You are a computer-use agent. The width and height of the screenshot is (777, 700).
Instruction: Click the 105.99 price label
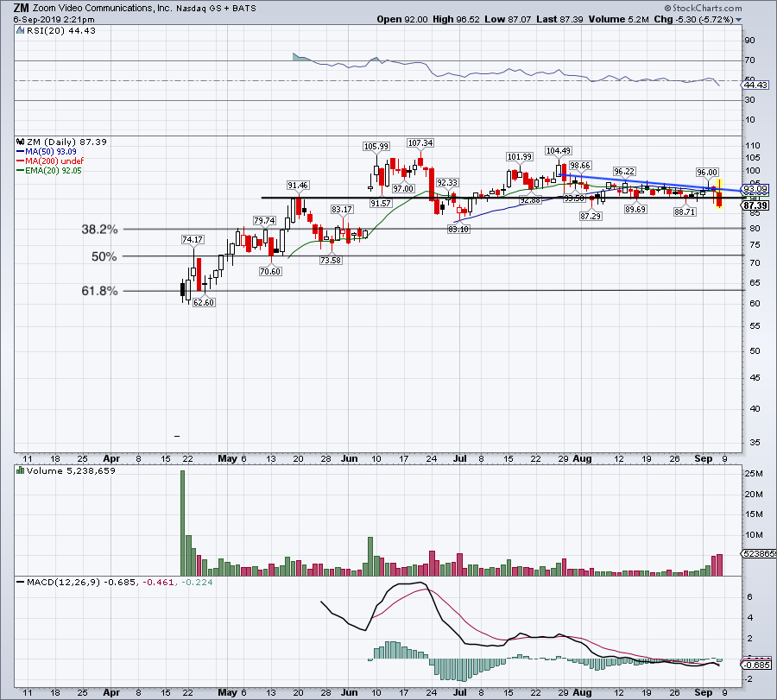[x=376, y=146]
